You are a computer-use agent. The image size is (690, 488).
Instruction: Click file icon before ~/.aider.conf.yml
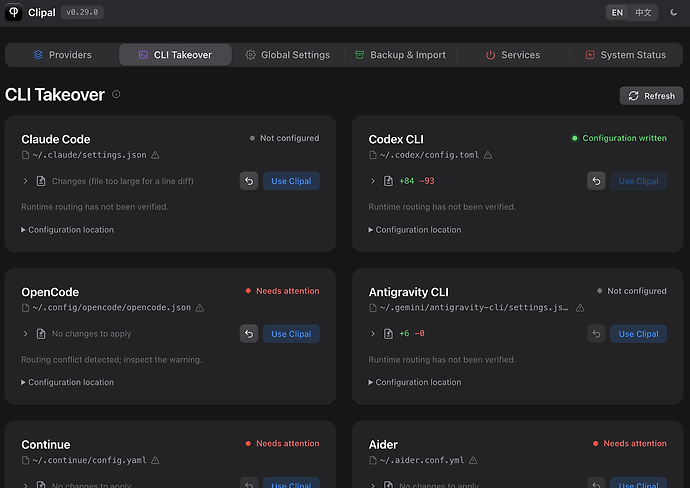tap(373, 460)
